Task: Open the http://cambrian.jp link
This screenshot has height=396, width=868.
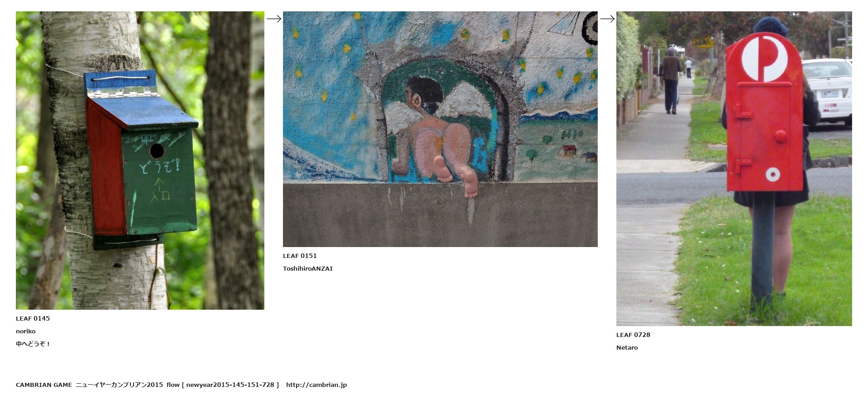Action: coord(316,385)
